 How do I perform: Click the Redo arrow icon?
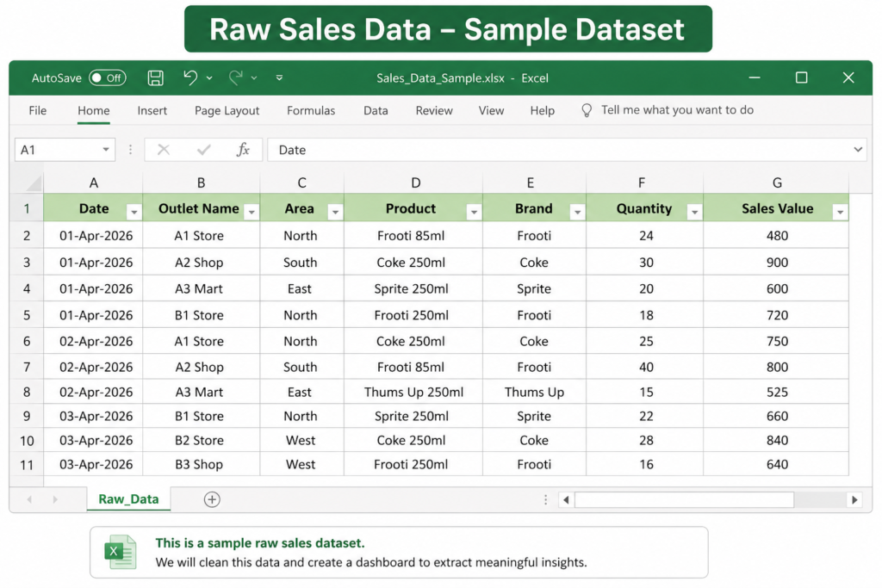235,77
